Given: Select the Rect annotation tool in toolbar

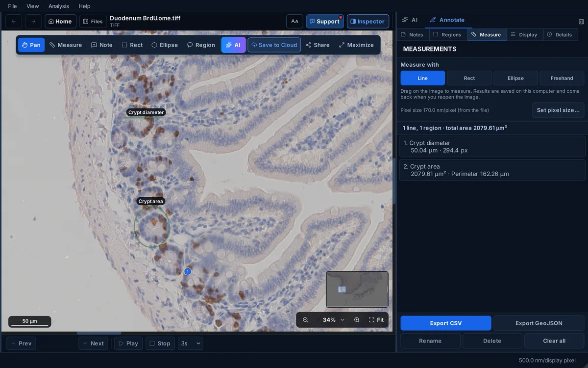Looking at the screenshot, I should pyautogui.click(x=132, y=45).
